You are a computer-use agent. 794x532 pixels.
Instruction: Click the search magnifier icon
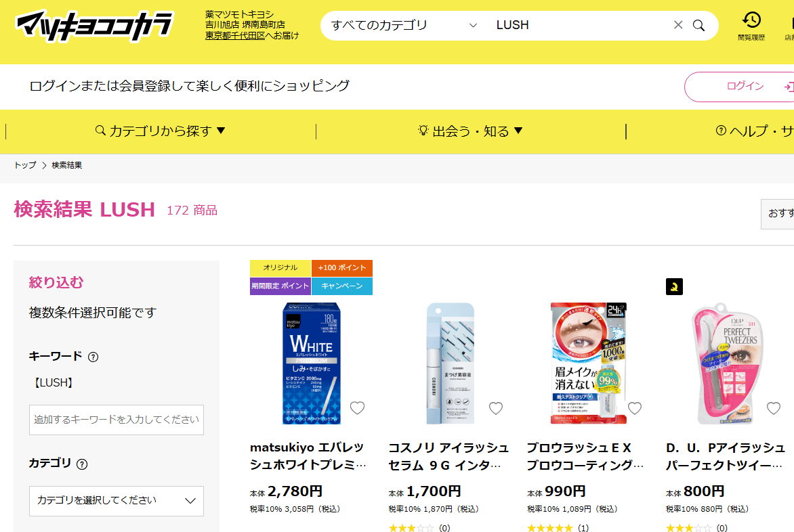(698, 25)
